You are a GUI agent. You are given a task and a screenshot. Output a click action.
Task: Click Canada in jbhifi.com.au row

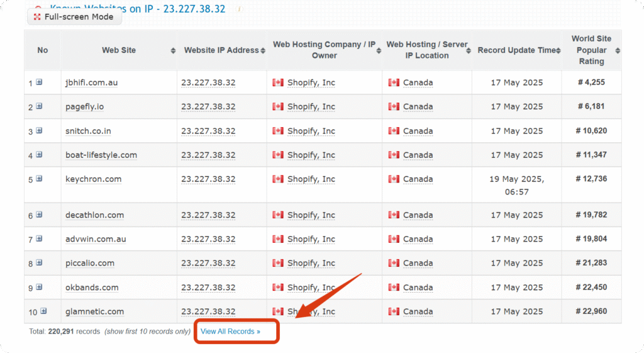coord(418,82)
